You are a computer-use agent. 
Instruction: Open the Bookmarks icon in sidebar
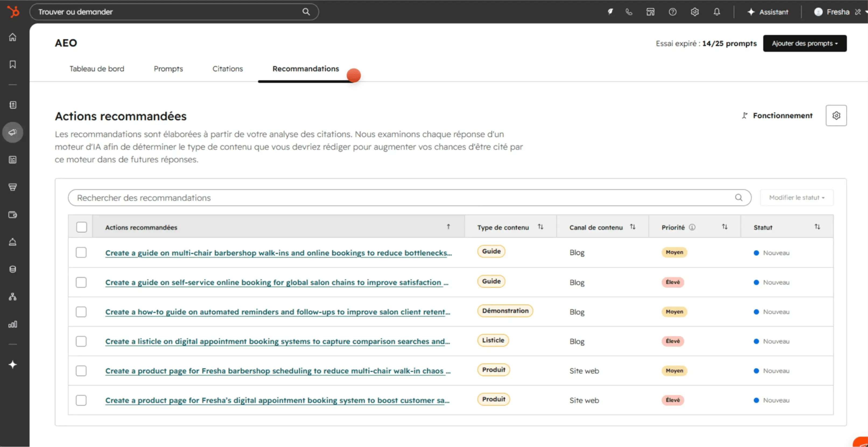(12, 64)
